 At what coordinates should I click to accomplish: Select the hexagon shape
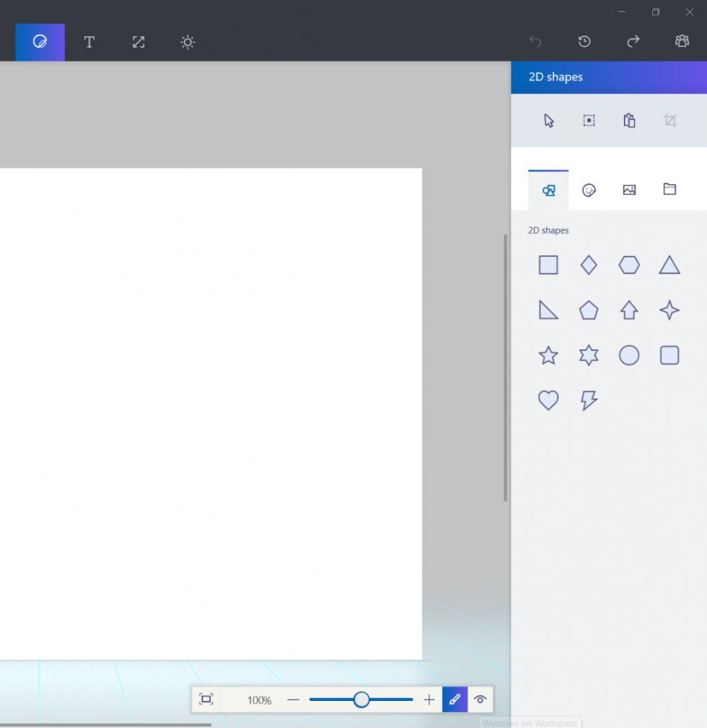coord(629,264)
